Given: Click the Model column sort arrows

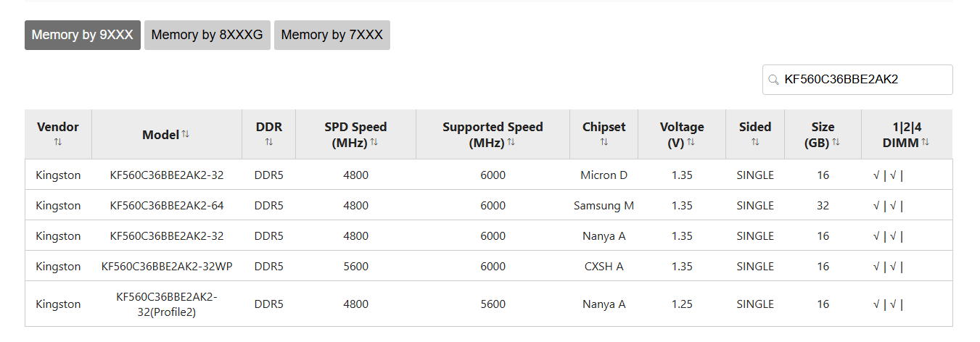Looking at the screenshot, I should pyautogui.click(x=185, y=134).
